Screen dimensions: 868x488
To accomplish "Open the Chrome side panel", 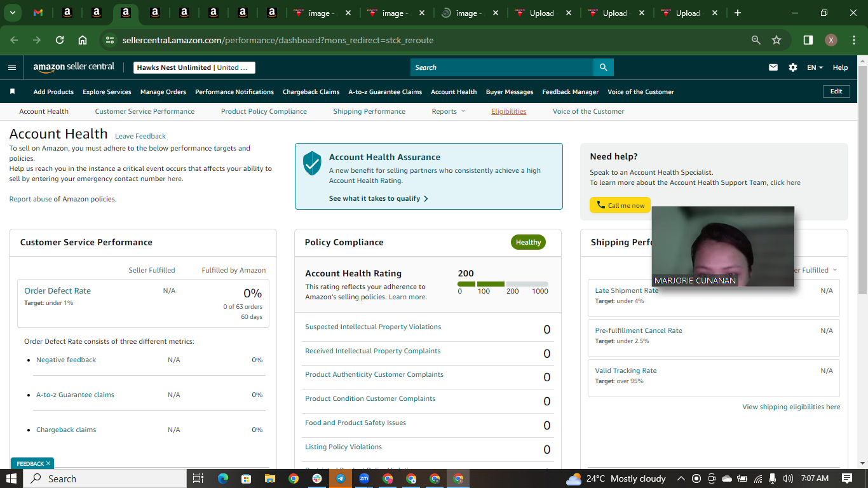I will tap(808, 40).
